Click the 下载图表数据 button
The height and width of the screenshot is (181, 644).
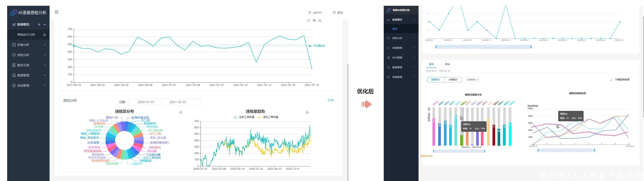[622, 80]
